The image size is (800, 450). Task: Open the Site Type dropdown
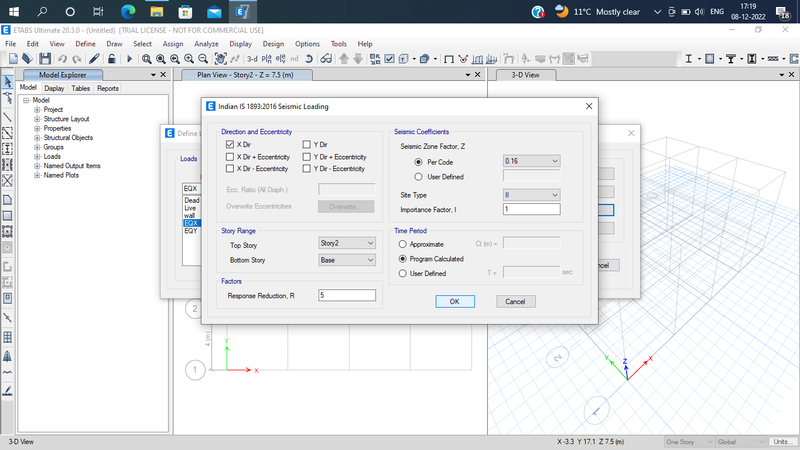[531, 194]
